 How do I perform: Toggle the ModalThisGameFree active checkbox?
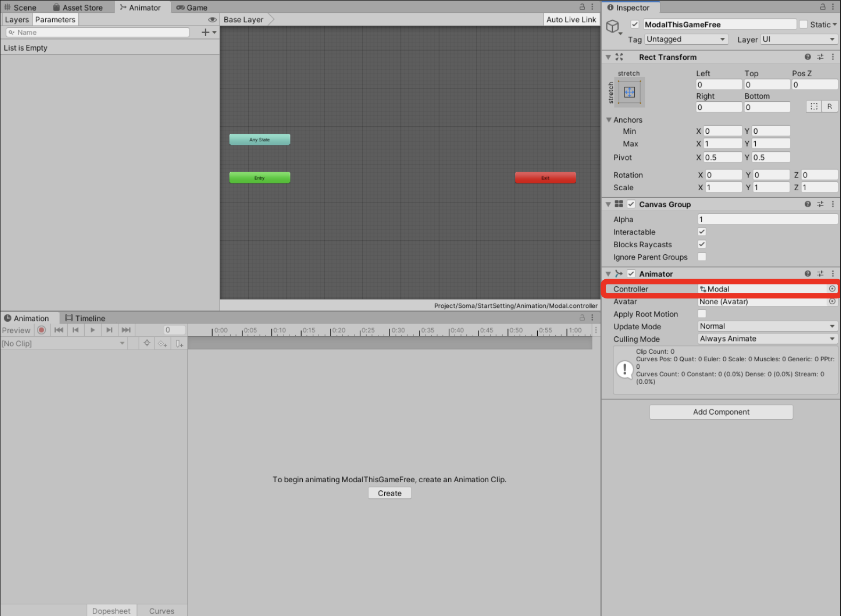point(635,25)
